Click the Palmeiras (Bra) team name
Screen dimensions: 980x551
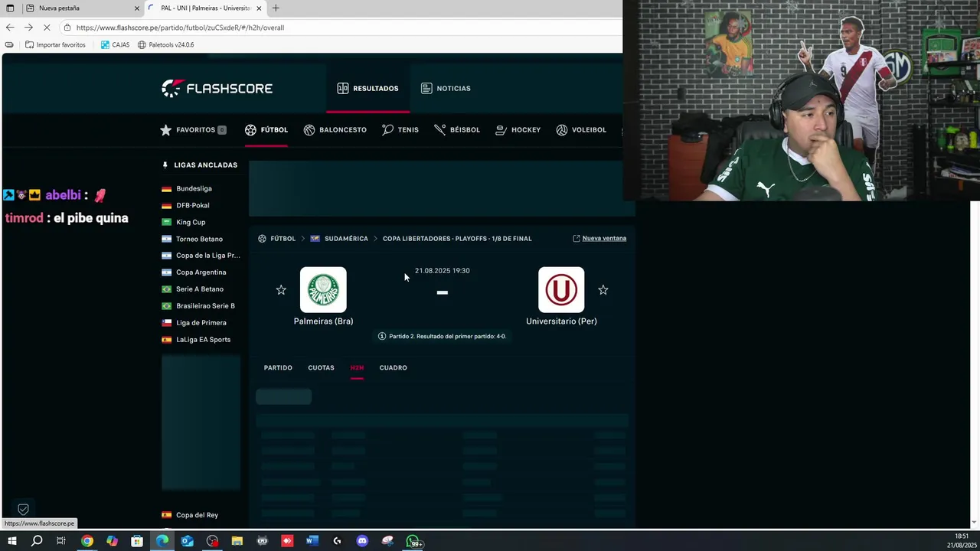323,321
